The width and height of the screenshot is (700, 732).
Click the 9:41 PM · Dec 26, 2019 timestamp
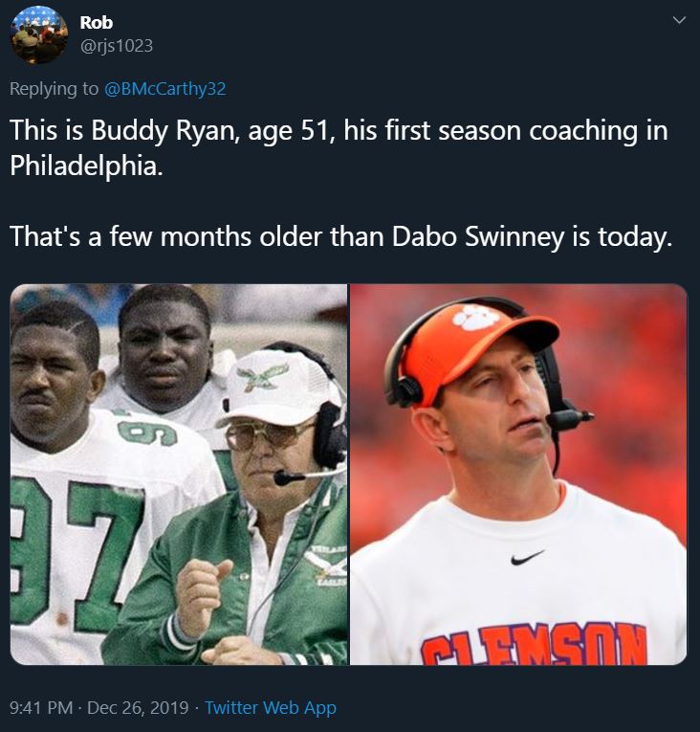pyautogui.click(x=98, y=708)
